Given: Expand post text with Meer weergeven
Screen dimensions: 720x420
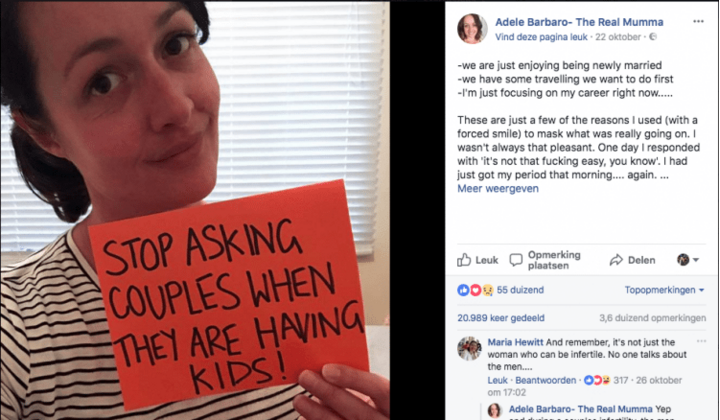Looking at the screenshot, I should 498,189.
